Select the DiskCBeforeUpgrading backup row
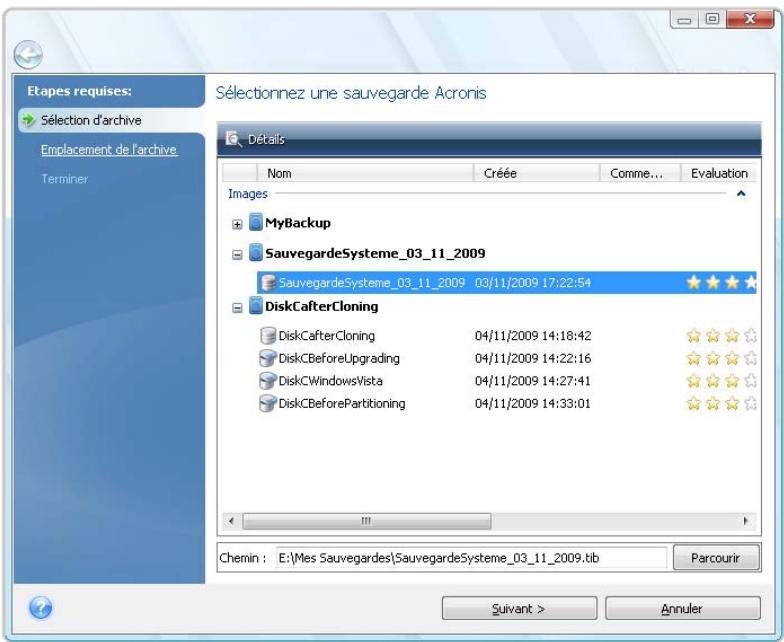Screen dimensions: 784x642 click(508, 358)
